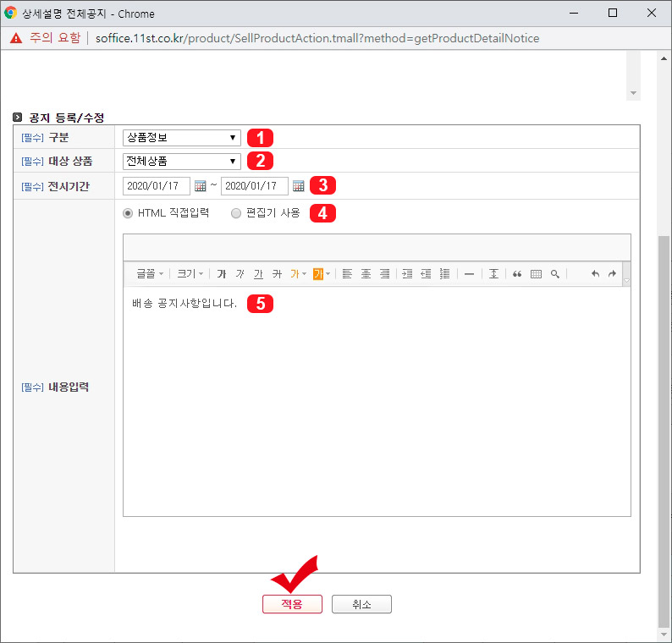Select 편집기 사용 radio button
The height and width of the screenshot is (643, 672).
[x=236, y=213]
